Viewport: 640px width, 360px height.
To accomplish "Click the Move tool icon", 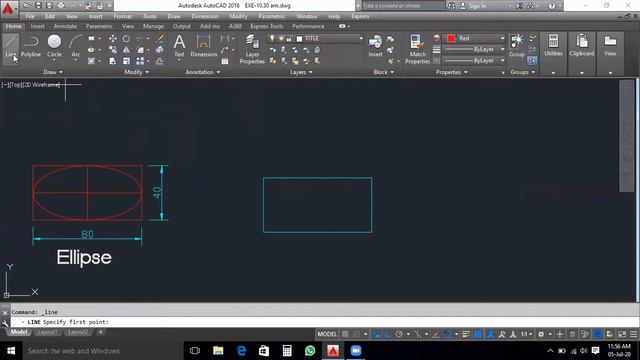I will pos(113,38).
